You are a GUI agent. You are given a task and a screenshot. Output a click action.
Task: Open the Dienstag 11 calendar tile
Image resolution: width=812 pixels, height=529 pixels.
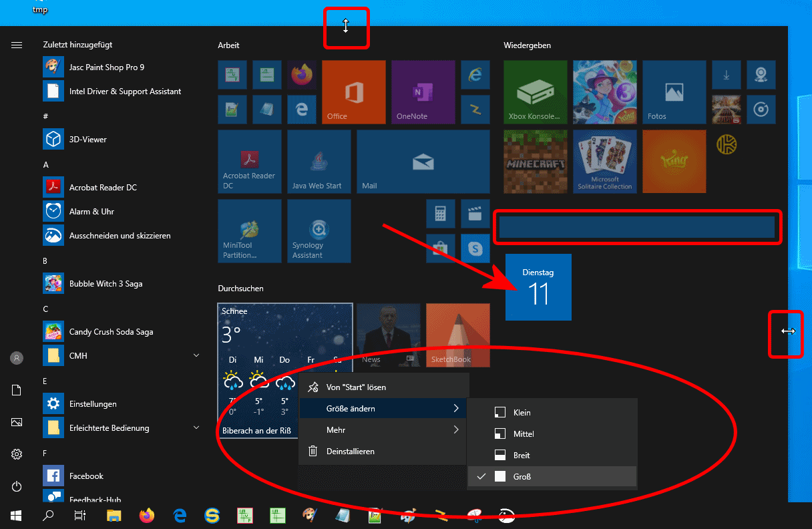[x=538, y=287]
